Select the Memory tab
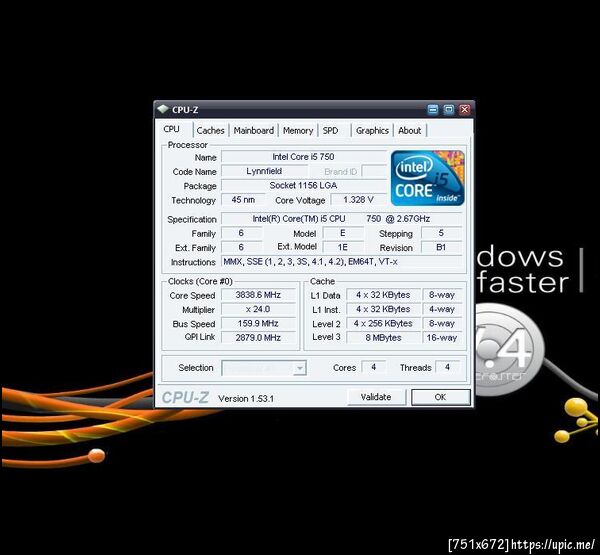Screen dimensions: 600x555 (x=298, y=131)
